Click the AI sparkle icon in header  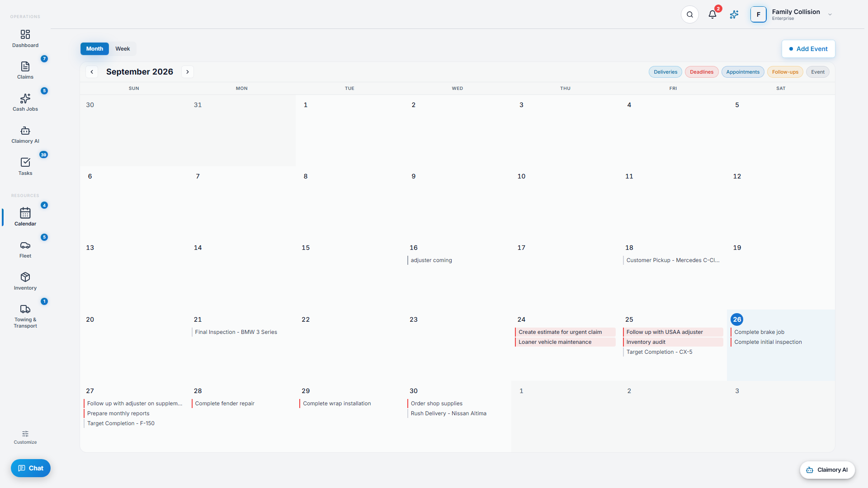[x=734, y=14]
